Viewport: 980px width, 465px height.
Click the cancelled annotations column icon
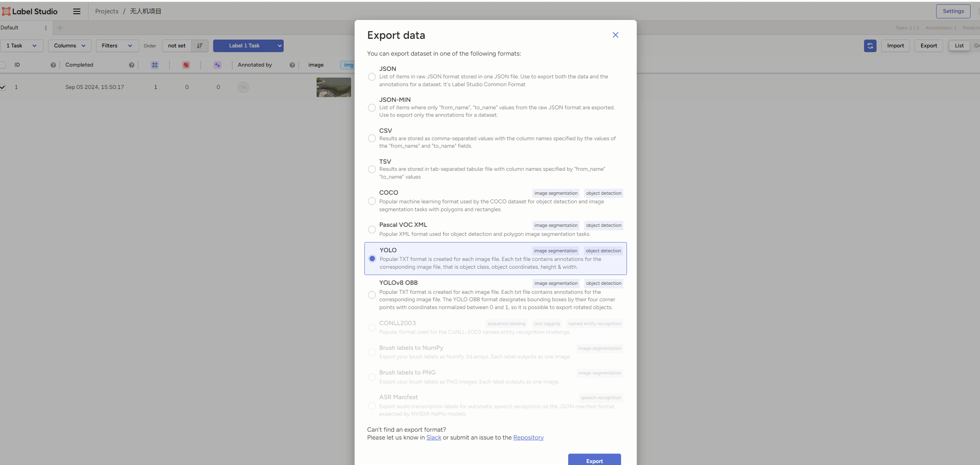click(x=186, y=65)
